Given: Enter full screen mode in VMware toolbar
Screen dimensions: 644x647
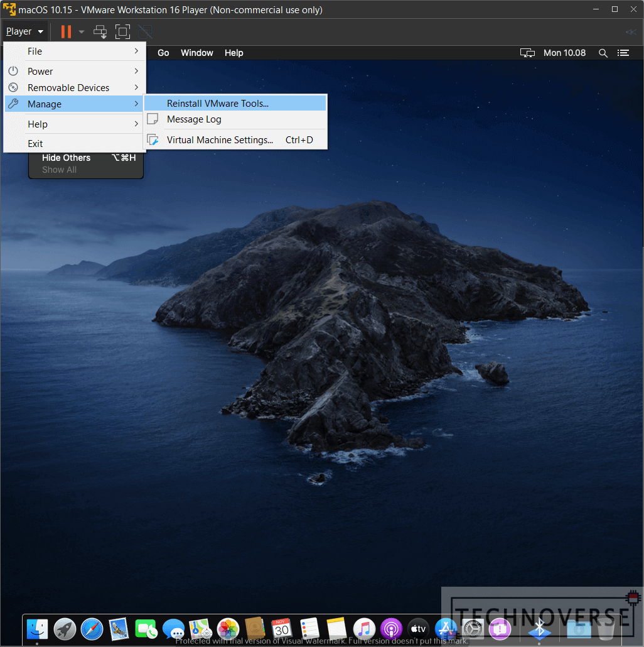Looking at the screenshot, I should click(122, 32).
